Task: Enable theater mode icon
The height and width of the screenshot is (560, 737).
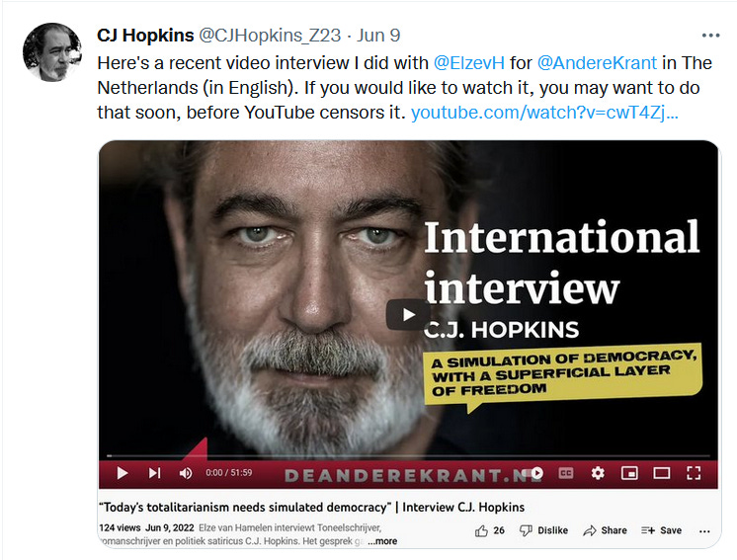Action: click(x=662, y=473)
